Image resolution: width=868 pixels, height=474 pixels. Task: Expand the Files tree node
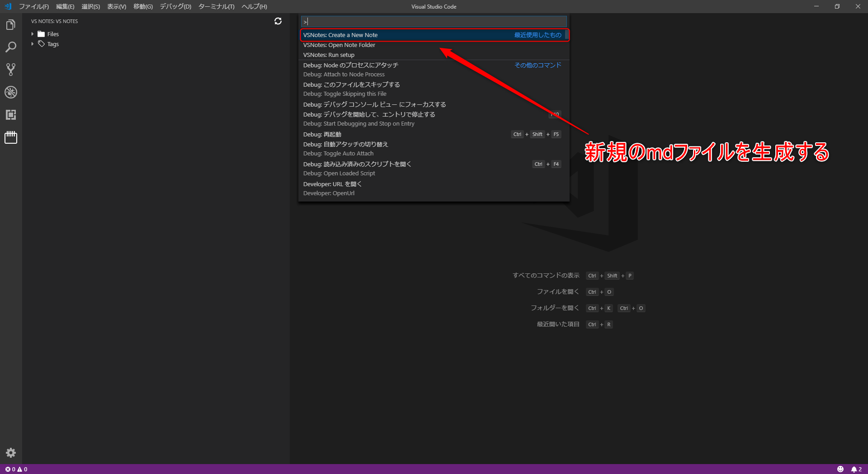point(33,34)
